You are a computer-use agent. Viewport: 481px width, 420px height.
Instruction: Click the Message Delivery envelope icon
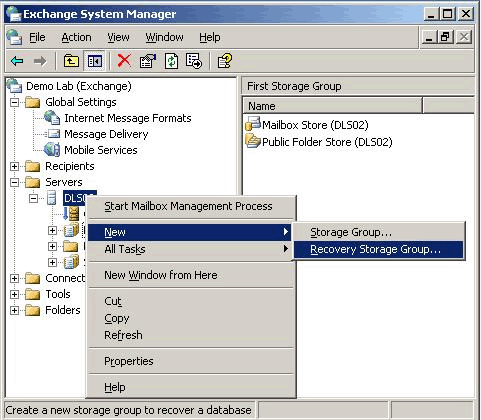pos(52,134)
